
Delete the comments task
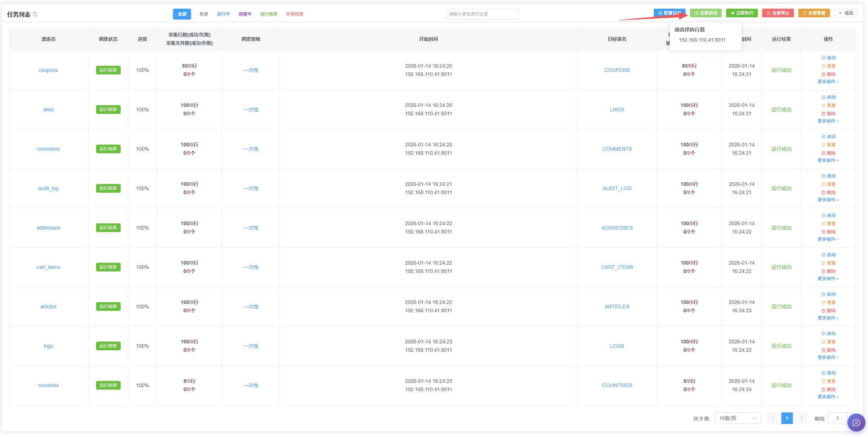pos(828,153)
